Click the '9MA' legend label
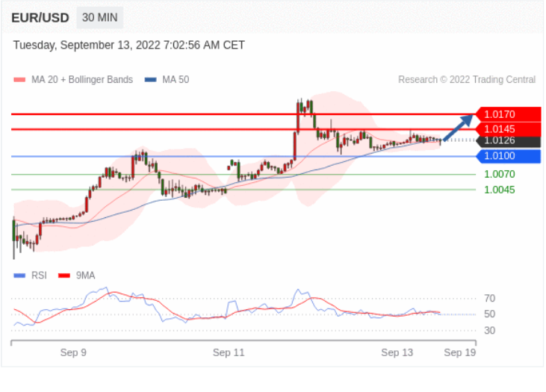Viewport: 546px width, 392px height. [x=85, y=276]
